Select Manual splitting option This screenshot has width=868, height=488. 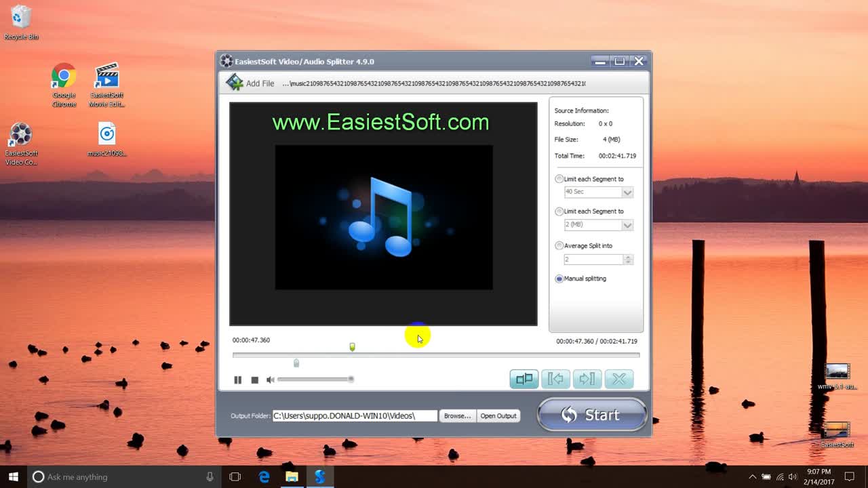pyautogui.click(x=559, y=279)
